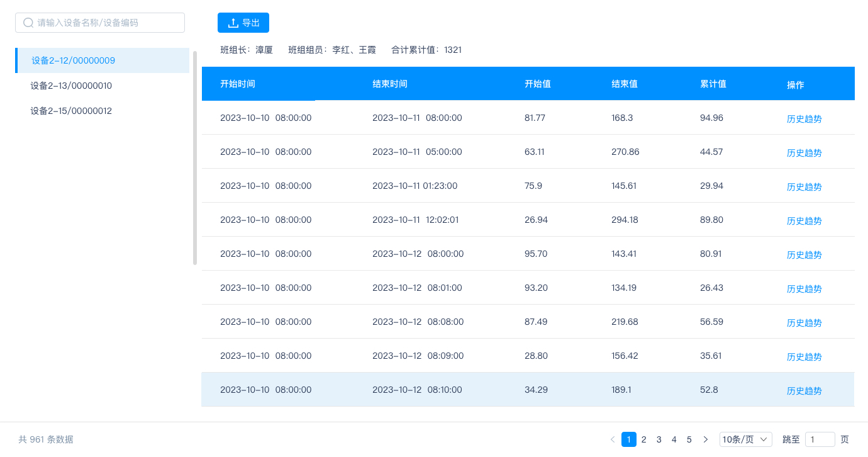Jump to page 5
Screen dimensions: 868x457
point(689,439)
